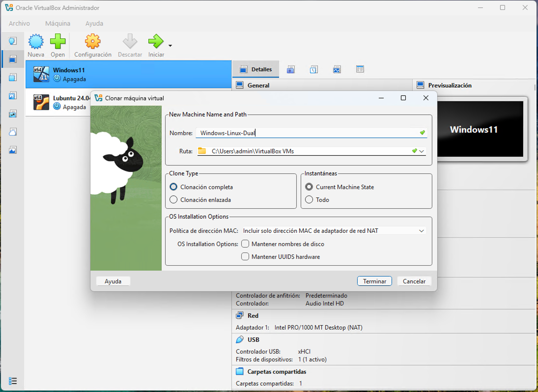
Task: Switch to the Detalles tab
Action: [x=256, y=70]
